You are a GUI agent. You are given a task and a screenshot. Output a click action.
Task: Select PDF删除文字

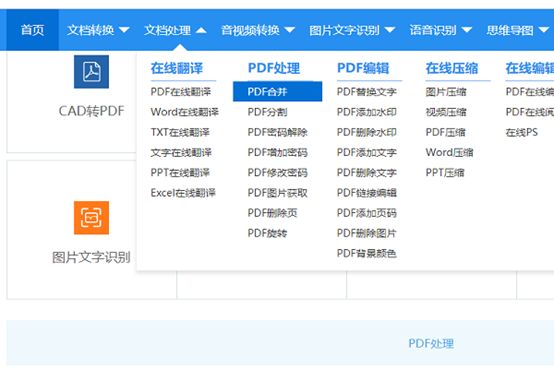coord(366,172)
